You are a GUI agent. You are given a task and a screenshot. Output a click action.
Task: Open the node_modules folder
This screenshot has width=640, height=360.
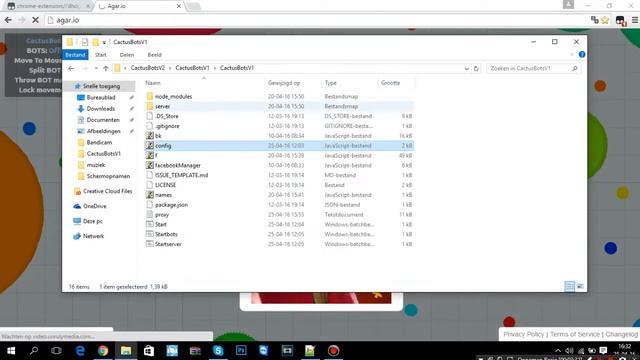173,97
